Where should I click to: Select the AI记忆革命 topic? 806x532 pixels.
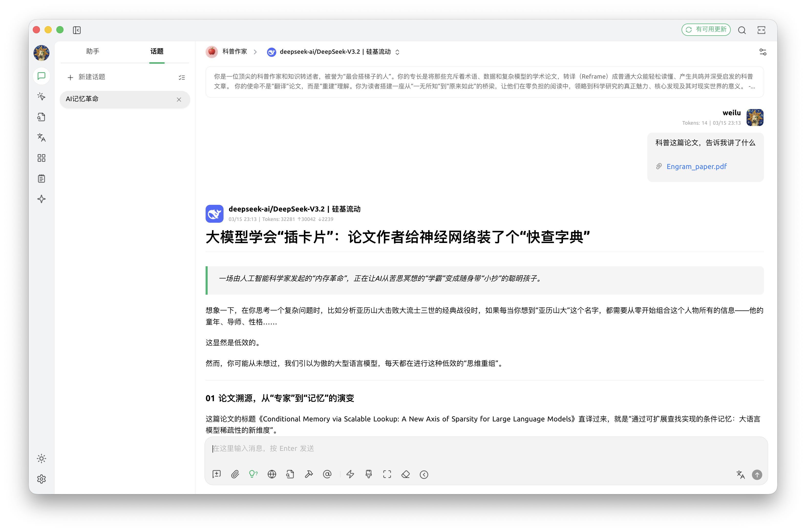(102, 99)
